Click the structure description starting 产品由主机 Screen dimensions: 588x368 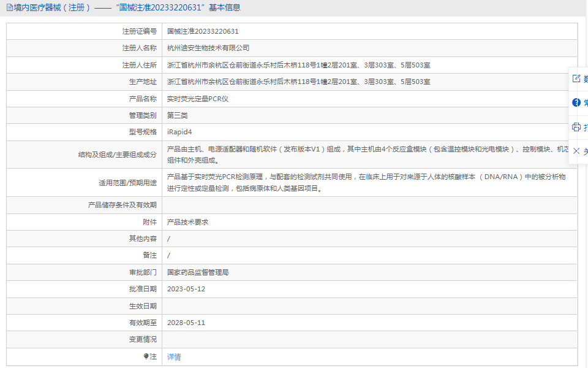pyautogui.click(x=368, y=155)
